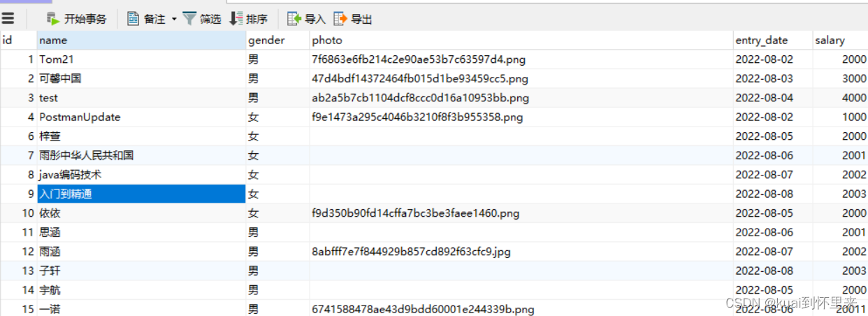Click the highlighted cell 入门到精通

(142, 194)
